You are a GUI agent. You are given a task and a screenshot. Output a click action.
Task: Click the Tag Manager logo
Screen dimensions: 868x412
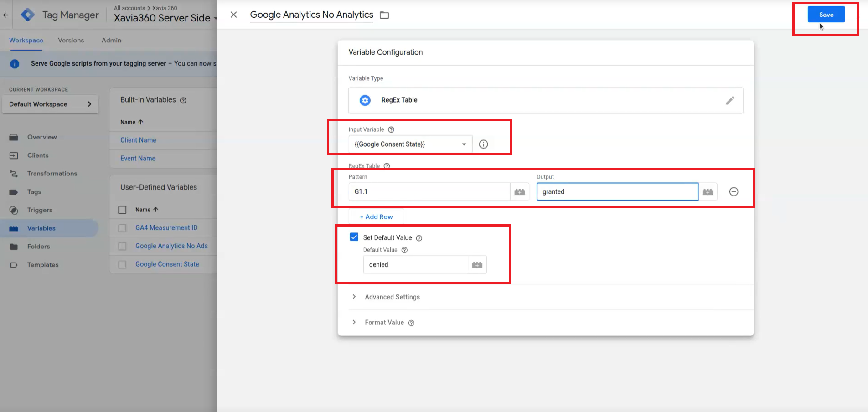(x=28, y=15)
